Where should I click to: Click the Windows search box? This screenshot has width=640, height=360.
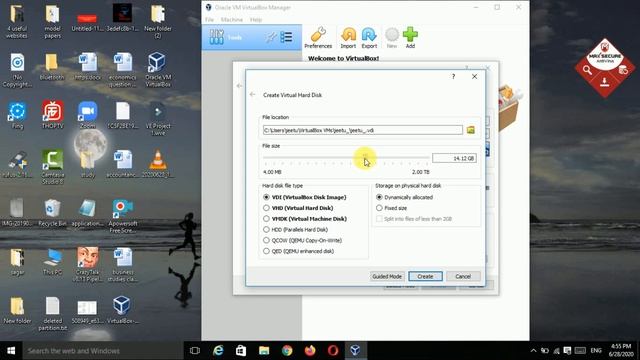[x=102, y=351]
